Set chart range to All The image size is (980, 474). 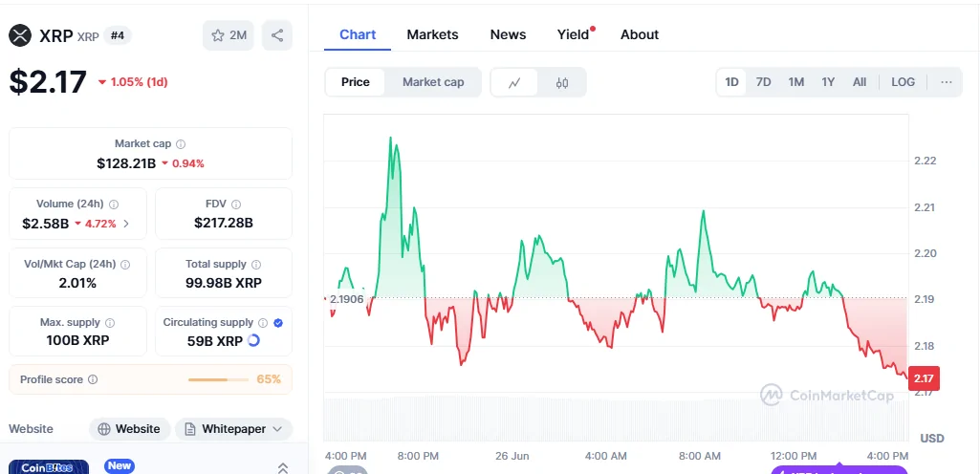pos(860,82)
